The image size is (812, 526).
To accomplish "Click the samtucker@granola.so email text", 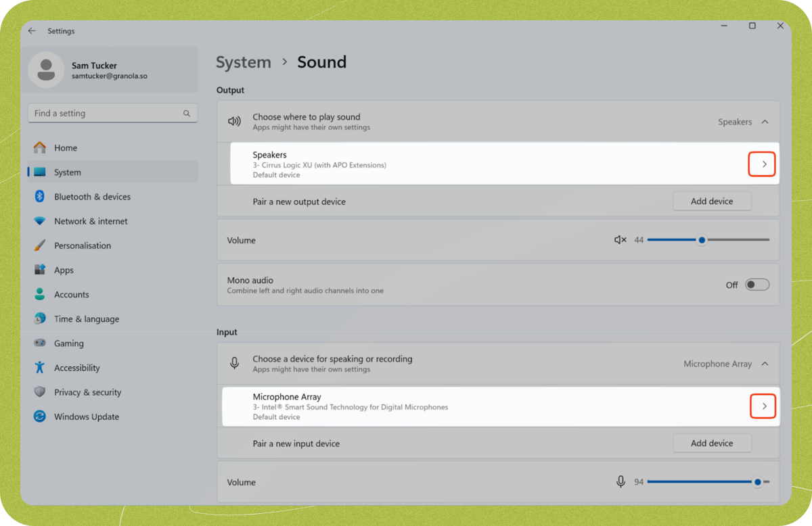I will click(x=110, y=76).
